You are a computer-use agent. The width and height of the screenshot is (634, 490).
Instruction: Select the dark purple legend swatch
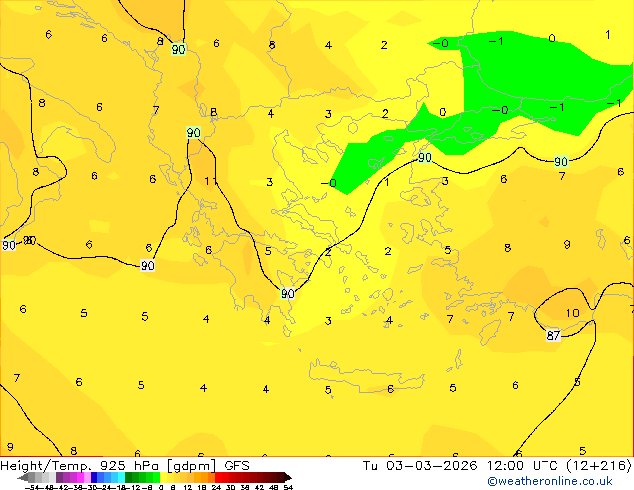click(59, 477)
